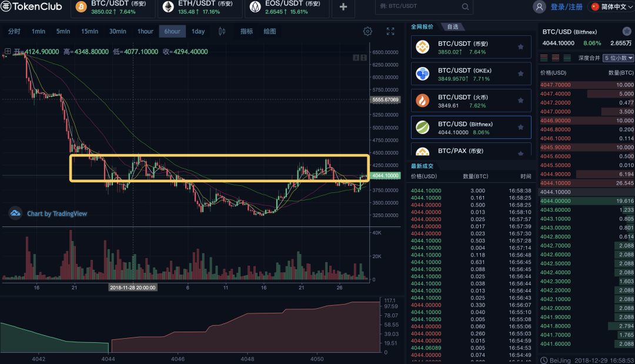The width and height of the screenshot is (635, 364).
Task: Click the candlestick chart style icon
Action: pos(222,31)
